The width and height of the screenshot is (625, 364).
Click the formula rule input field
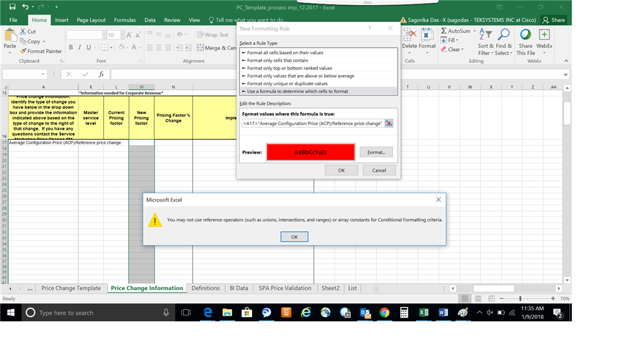(313, 123)
